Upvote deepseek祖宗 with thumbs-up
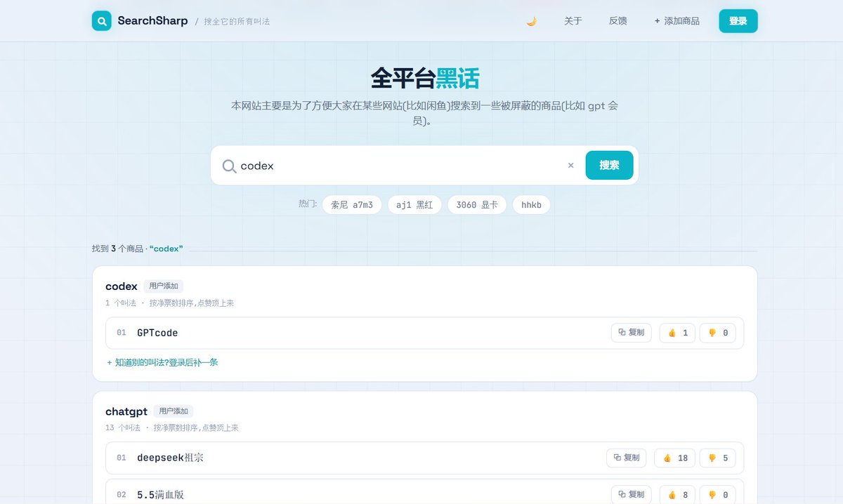 [x=675, y=458]
